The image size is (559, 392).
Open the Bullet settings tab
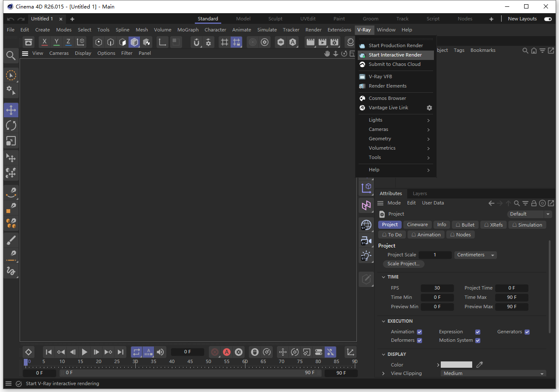465,225
